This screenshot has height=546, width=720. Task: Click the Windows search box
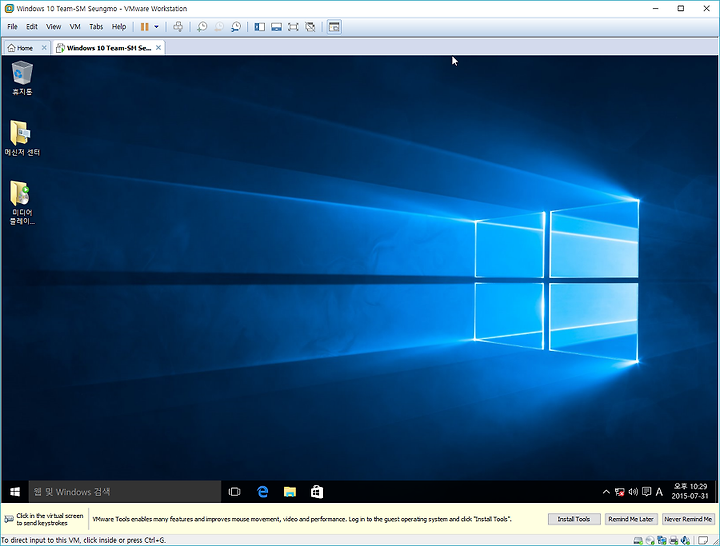tap(125, 492)
